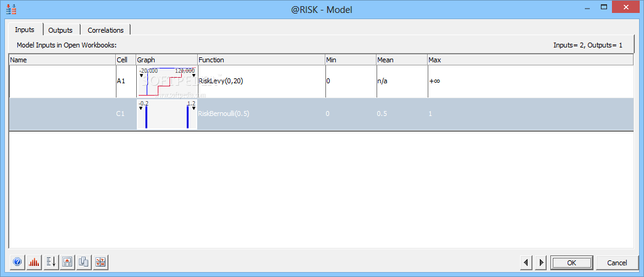Screen dimensions: 644x277
Task: Click the Function column header
Action: point(261,60)
